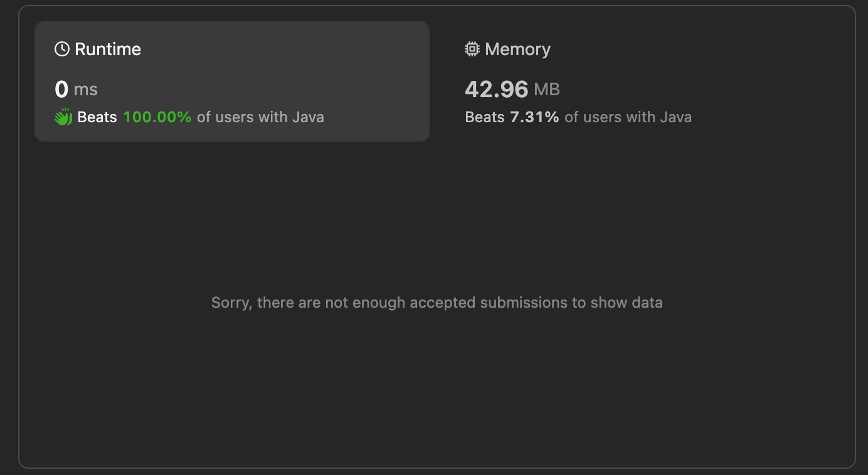Click the ms unit label

[x=86, y=90]
